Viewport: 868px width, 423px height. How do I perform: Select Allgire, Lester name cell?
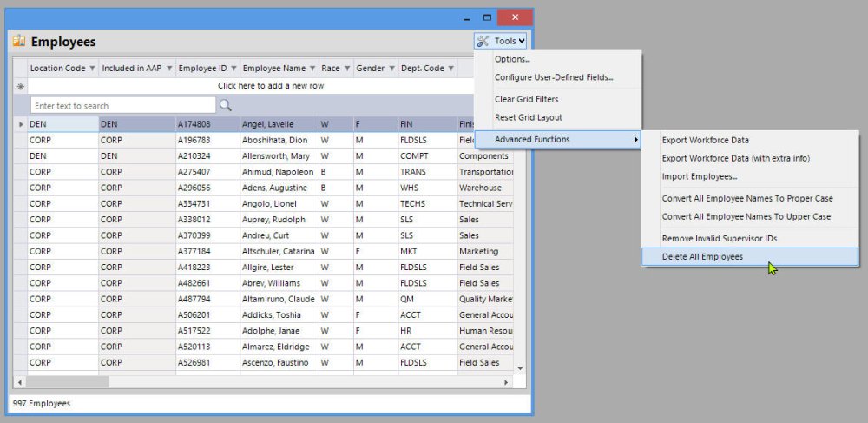click(279, 268)
